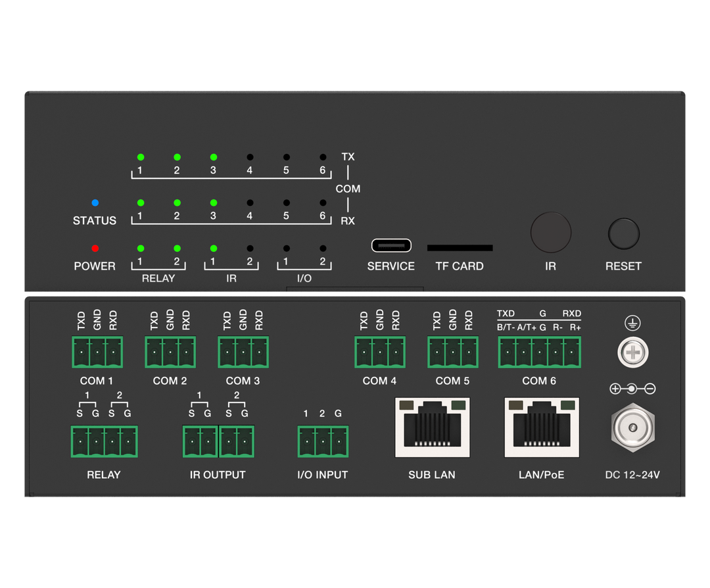Screen dimensions: 710x588
Task: Click the green COM RX LED 1
Action: tap(141, 203)
